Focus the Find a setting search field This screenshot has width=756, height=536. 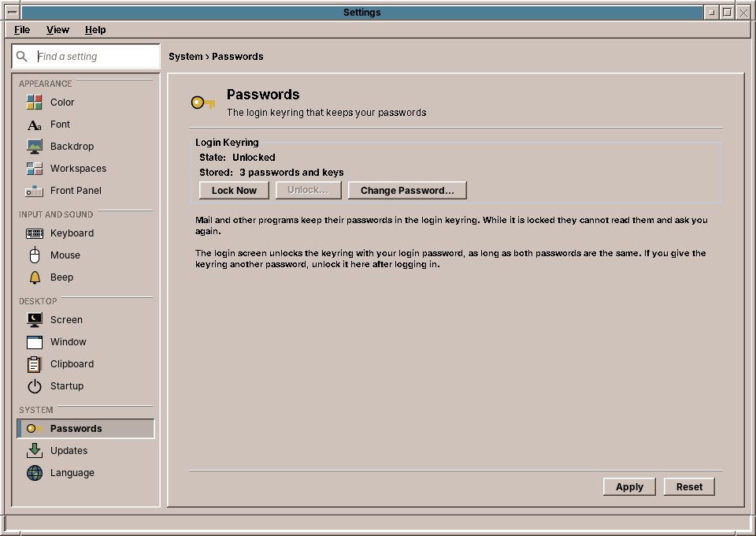[86, 57]
